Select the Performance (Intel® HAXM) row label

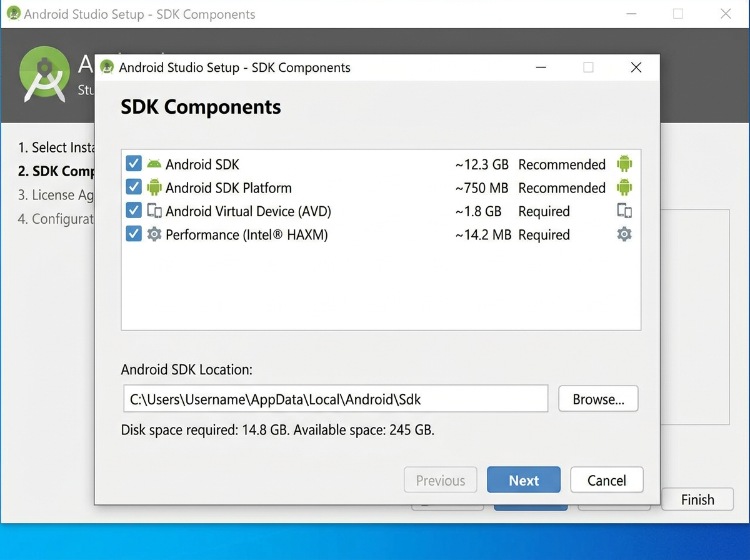coord(247,235)
